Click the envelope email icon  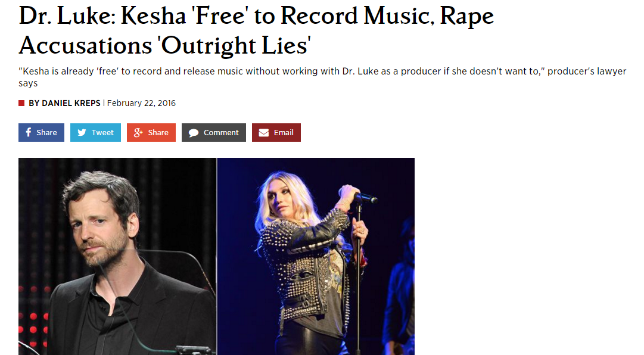click(264, 133)
